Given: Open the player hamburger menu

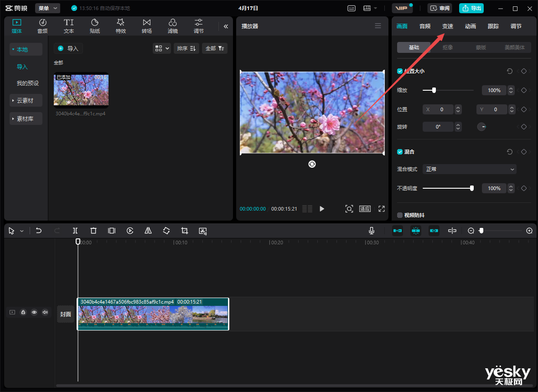Looking at the screenshot, I should [378, 26].
